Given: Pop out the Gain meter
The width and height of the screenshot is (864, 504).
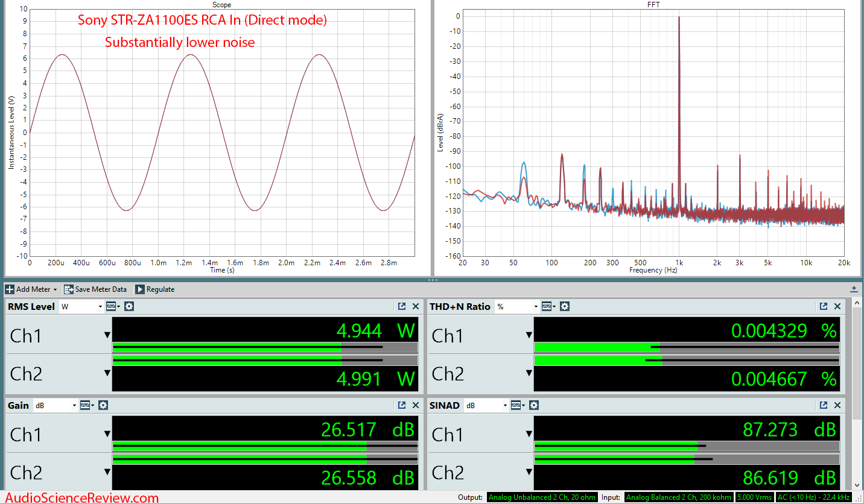Looking at the screenshot, I should (x=402, y=405).
